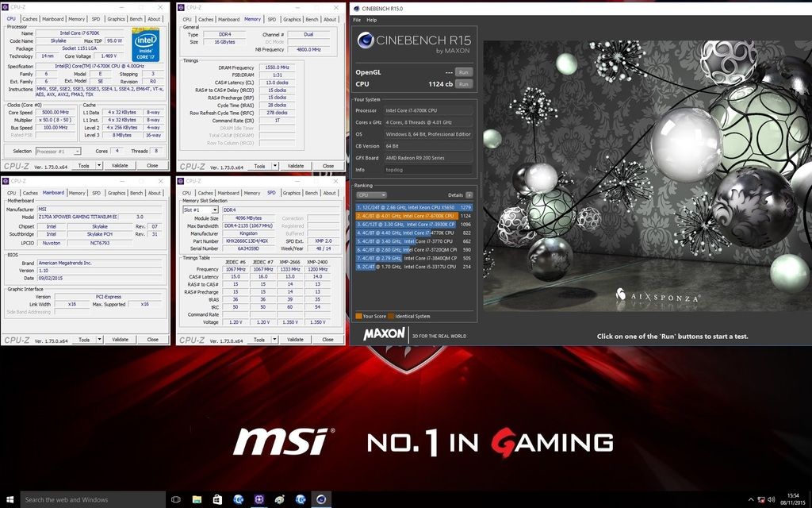Select ranking row Intel Xeon CPU X5650
The image size is (812, 508).
pos(414,207)
